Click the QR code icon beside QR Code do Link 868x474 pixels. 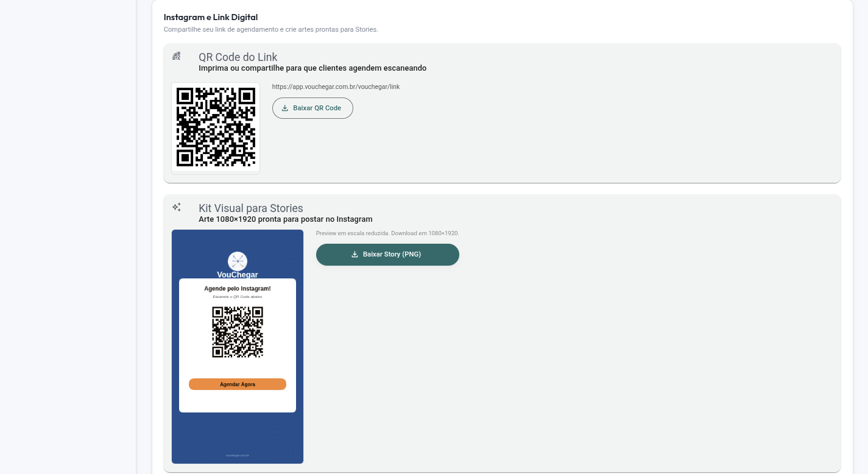177,56
